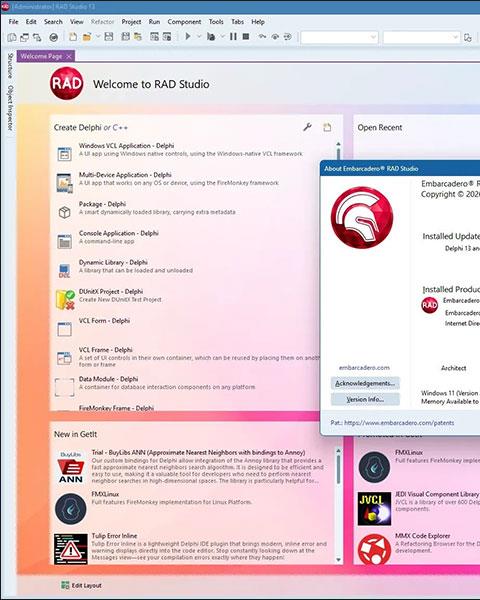
Task: Click Acknowledgements button in About dialog
Action: pyautogui.click(x=365, y=383)
